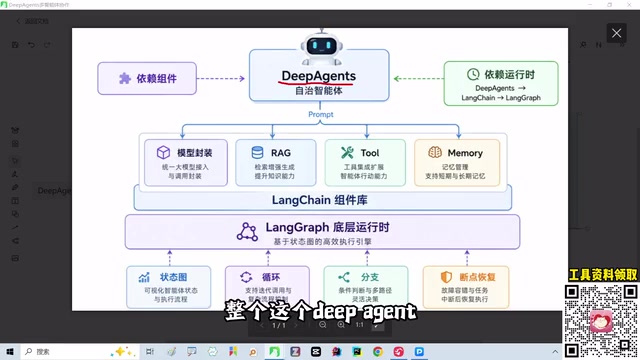Open CapCut from the taskbar
This screenshot has width=640, height=360.
316,351
